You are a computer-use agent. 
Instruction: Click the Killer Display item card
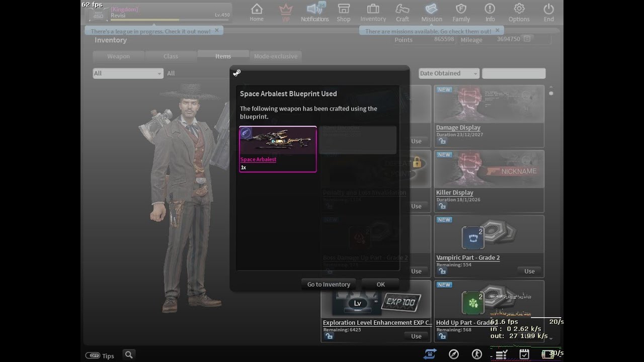point(489,181)
